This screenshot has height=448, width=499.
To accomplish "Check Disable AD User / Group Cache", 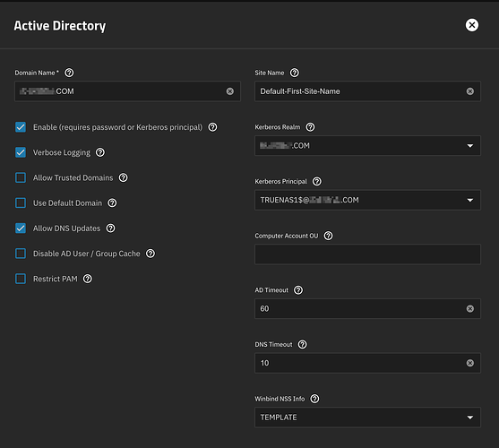I will (x=21, y=254).
